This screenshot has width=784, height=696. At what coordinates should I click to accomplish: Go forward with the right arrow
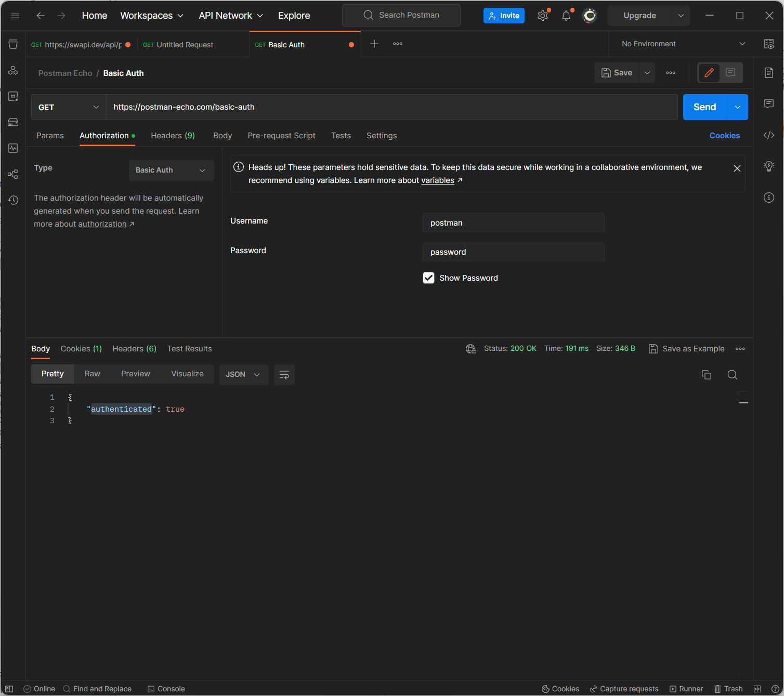coord(61,16)
